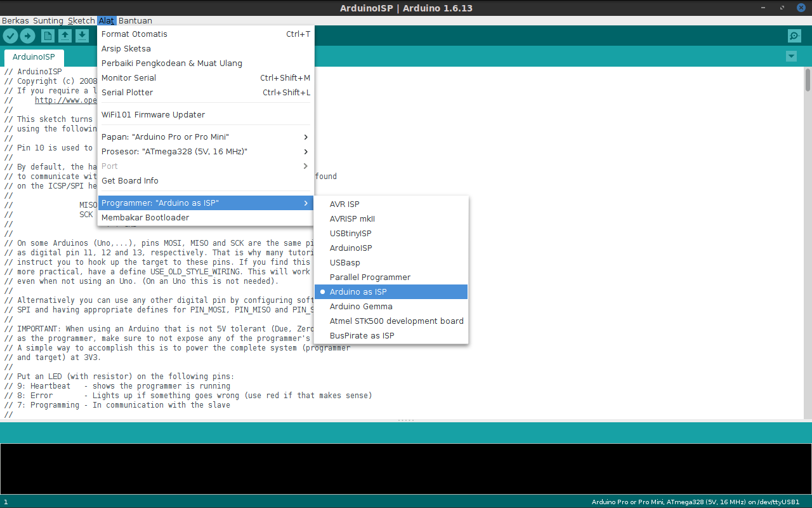812x508 pixels.
Task: Click the sketch tab dropdown icon
Action: 790,57
